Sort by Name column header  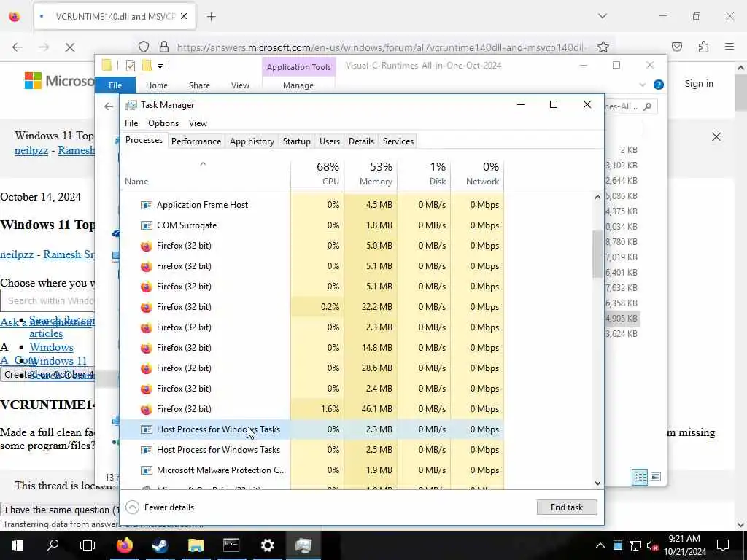[x=205, y=174]
